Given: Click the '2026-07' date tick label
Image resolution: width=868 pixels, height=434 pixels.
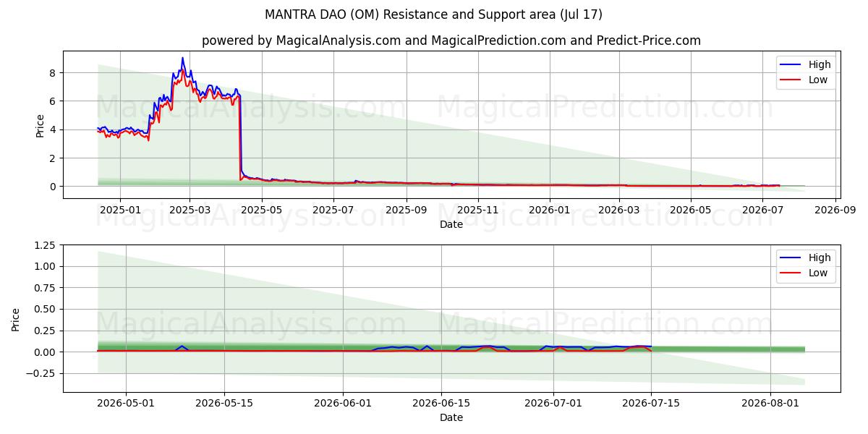Looking at the screenshot, I should [x=762, y=210].
